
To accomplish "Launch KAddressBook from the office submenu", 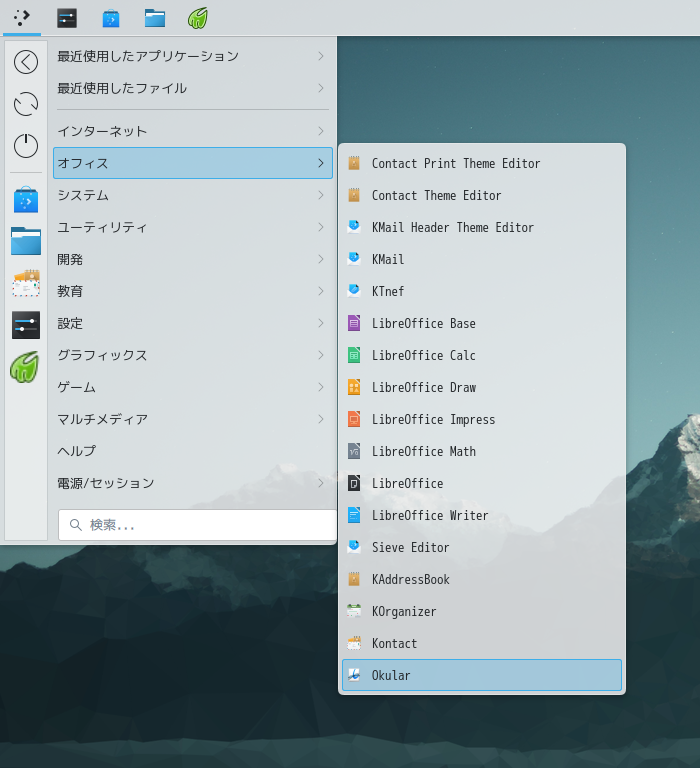I will pyautogui.click(x=482, y=579).
